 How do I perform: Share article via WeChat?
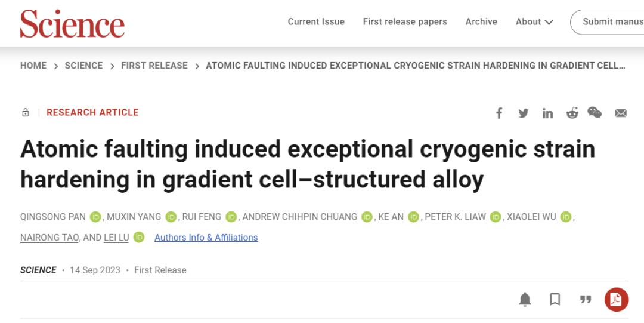click(595, 112)
